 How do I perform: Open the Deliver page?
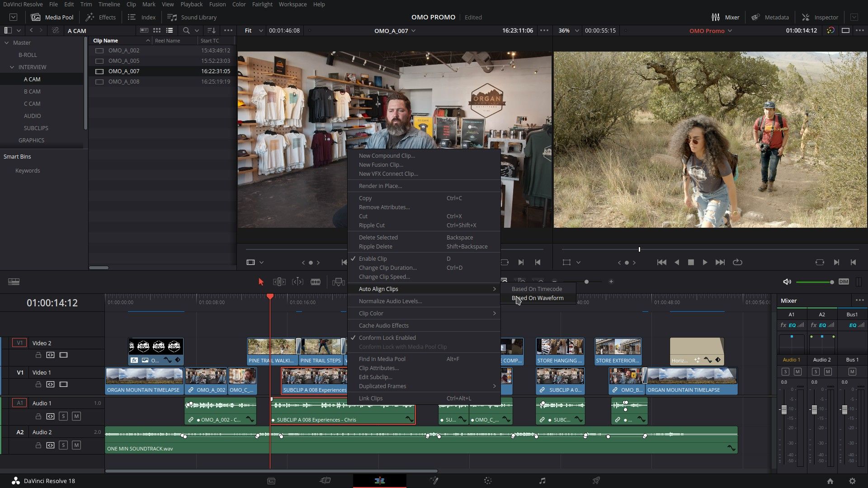pos(596,480)
